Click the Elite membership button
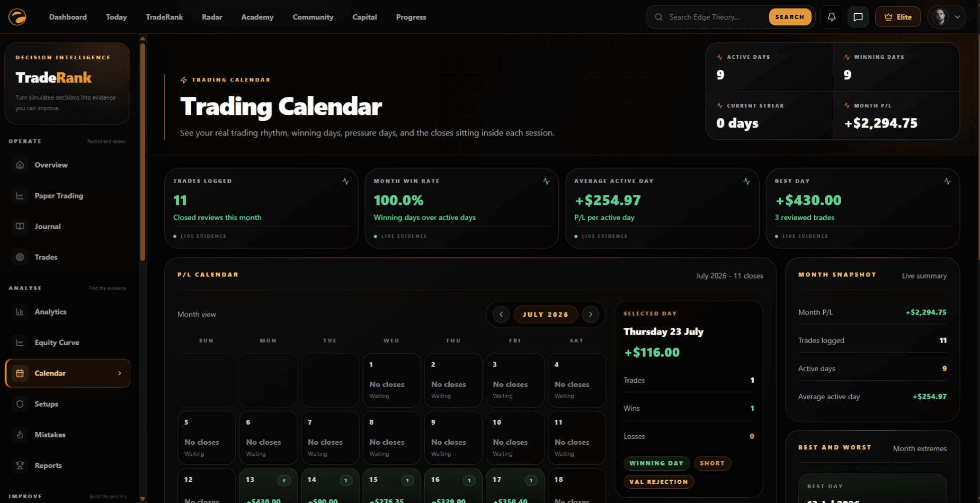The width and height of the screenshot is (980, 503). tap(898, 17)
